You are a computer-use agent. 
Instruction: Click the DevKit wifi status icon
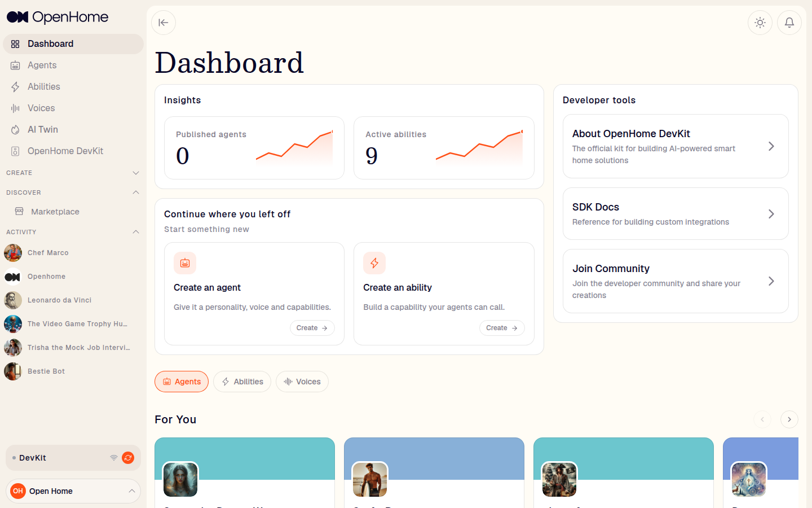114,458
